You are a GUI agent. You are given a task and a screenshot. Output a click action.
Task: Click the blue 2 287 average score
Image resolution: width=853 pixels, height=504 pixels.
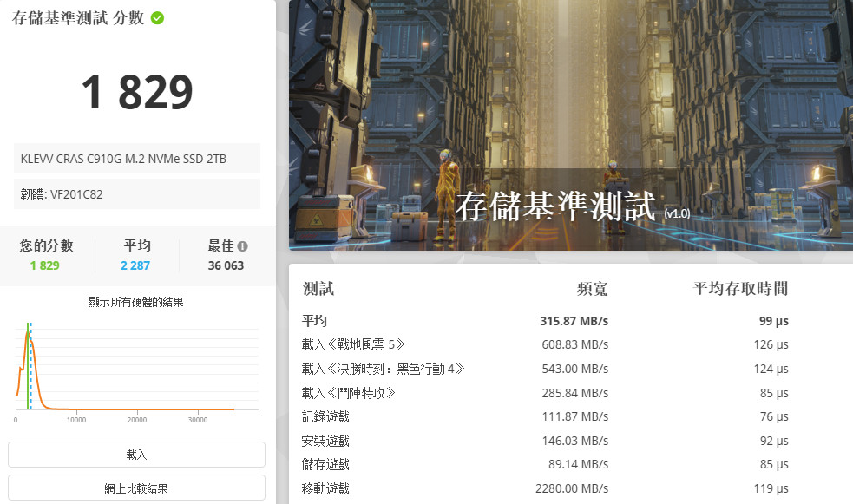(x=135, y=265)
